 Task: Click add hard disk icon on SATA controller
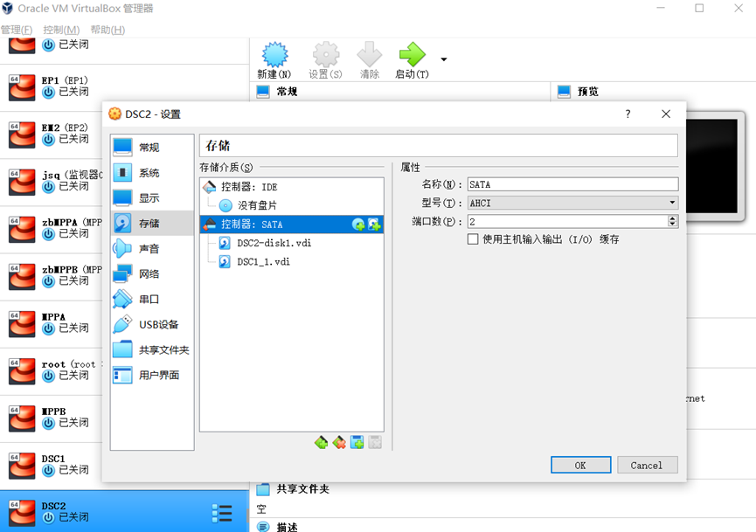374,225
